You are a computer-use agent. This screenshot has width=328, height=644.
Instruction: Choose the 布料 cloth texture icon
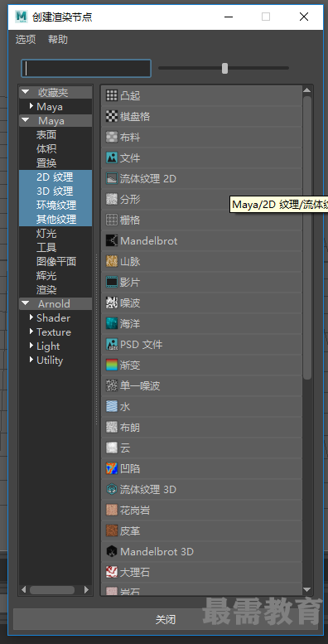coord(112,138)
